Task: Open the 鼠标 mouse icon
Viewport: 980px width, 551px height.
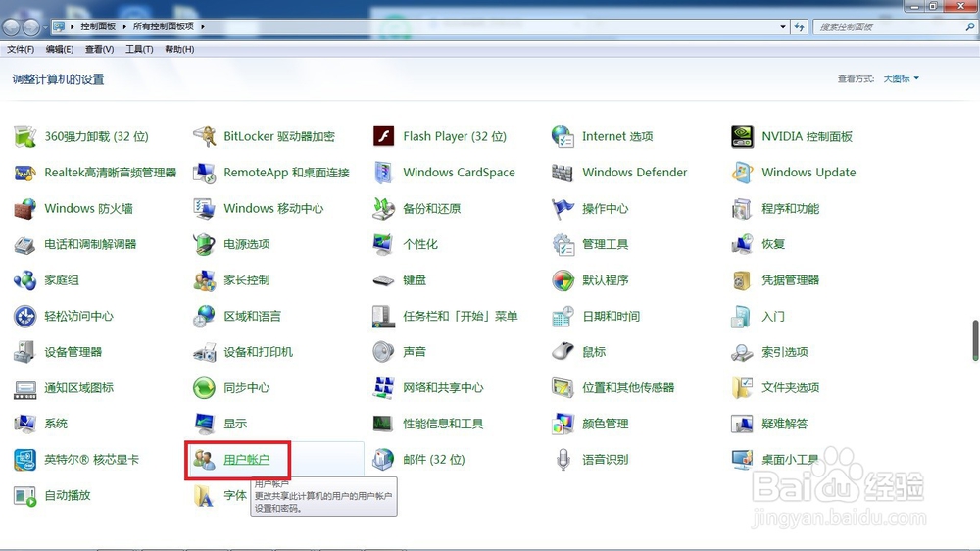Action: tap(563, 352)
